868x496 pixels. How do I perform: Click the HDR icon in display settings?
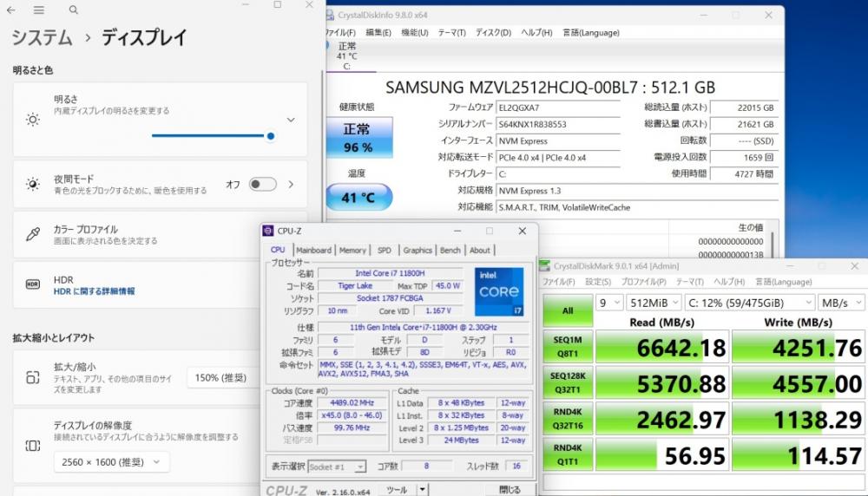33,284
